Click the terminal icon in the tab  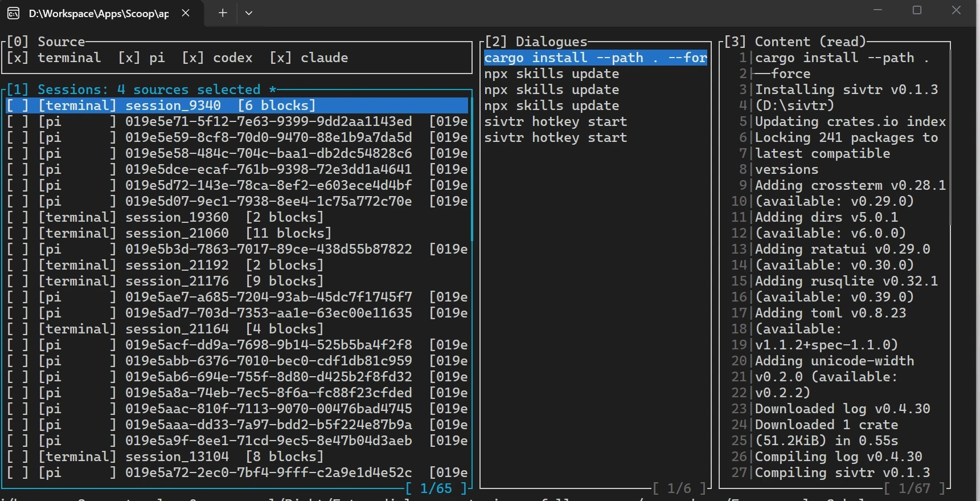pos(13,13)
